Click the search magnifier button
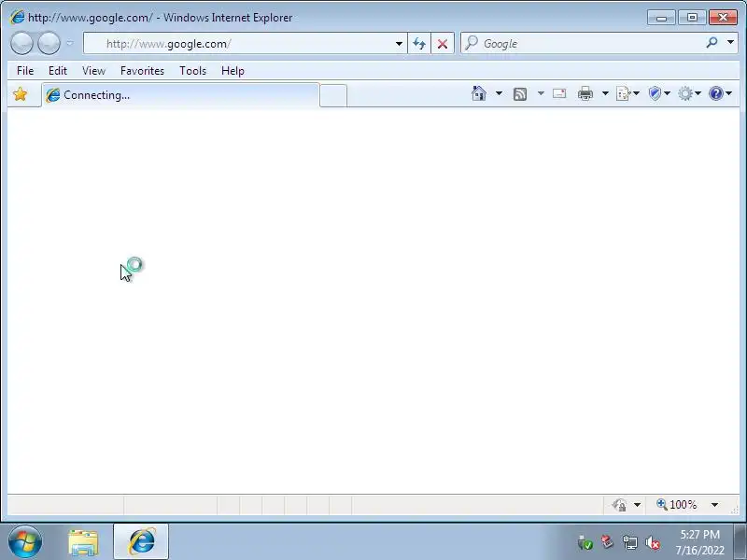Viewport: 747px width, 560px height. (x=712, y=43)
